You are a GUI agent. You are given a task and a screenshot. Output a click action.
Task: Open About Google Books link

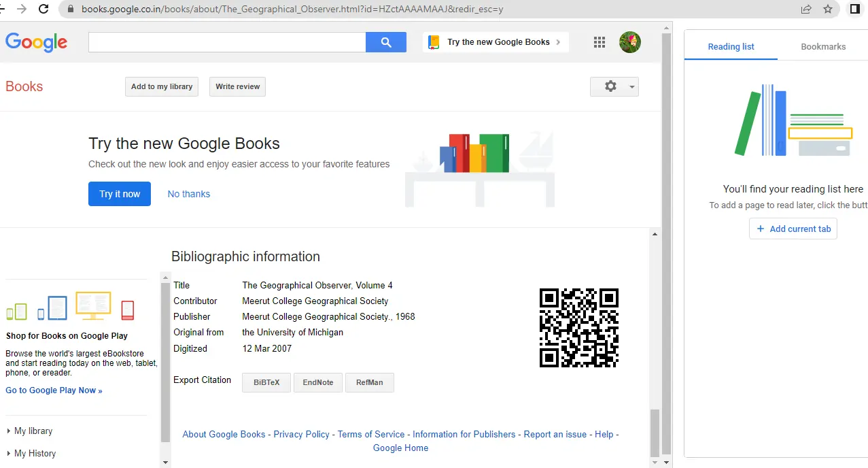tap(224, 434)
